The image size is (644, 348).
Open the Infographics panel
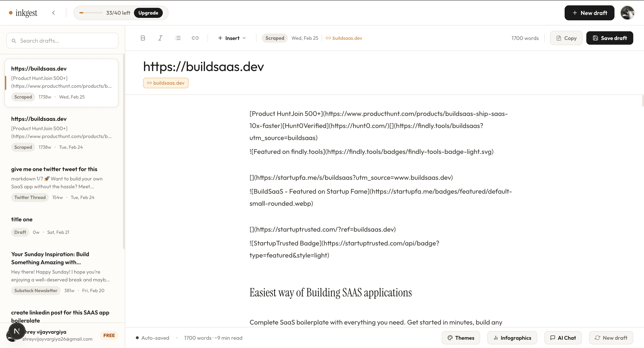pos(512,338)
